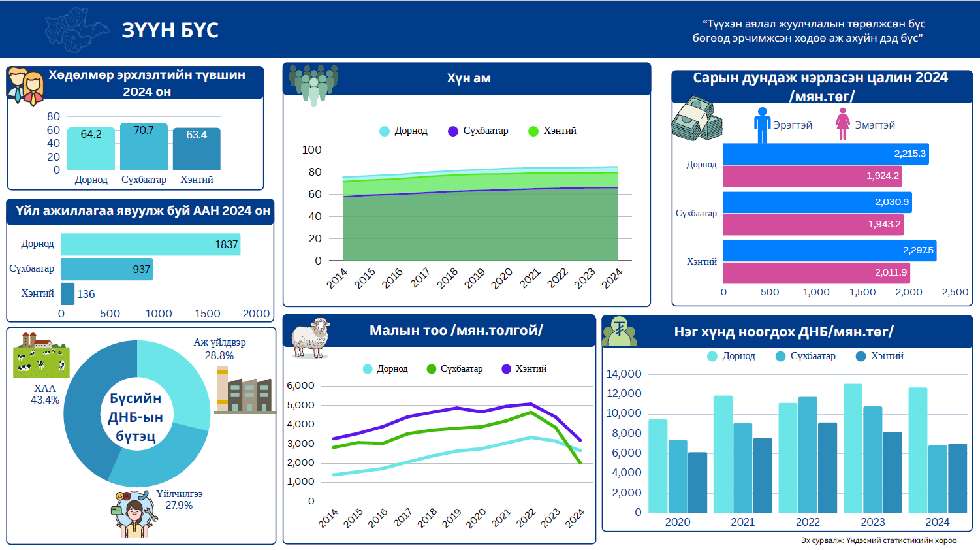
Task: Select the Малын тоо panel header
Action: 456,331
